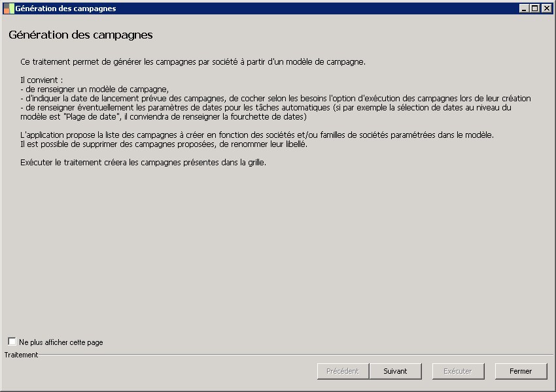The height and width of the screenshot is (392, 556).
Task: Click the application icon in the title bar
Action: (x=9, y=8)
